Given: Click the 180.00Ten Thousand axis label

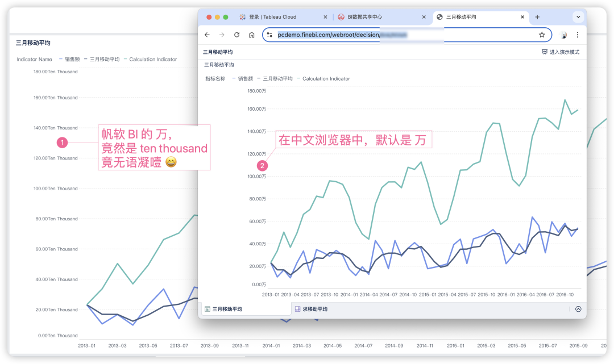Looking at the screenshot, I should [56, 72].
